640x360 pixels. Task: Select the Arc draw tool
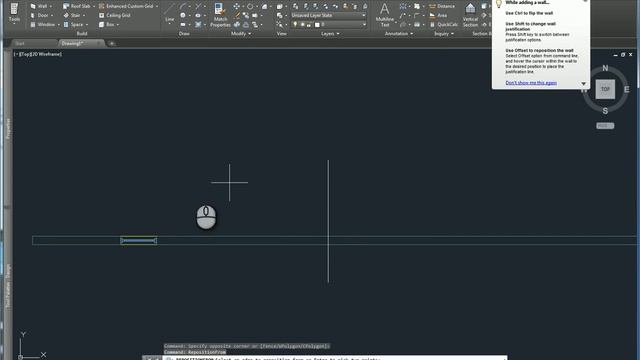pyautogui.click(x=183, y=6)
